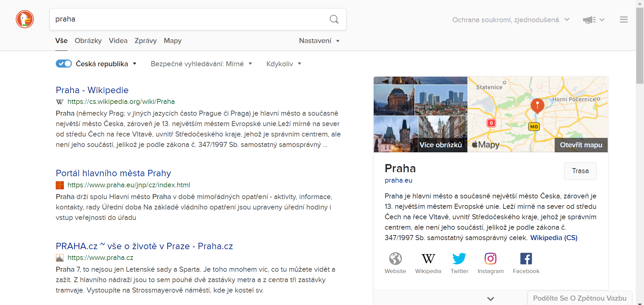Click the Prague skyscrapers thumbnail
This screenshot has height=305, width=644.
(441, 100)
